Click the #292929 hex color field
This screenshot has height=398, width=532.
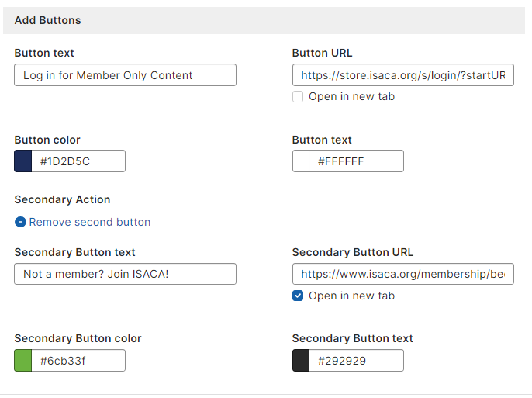click(x=356, y=360)
